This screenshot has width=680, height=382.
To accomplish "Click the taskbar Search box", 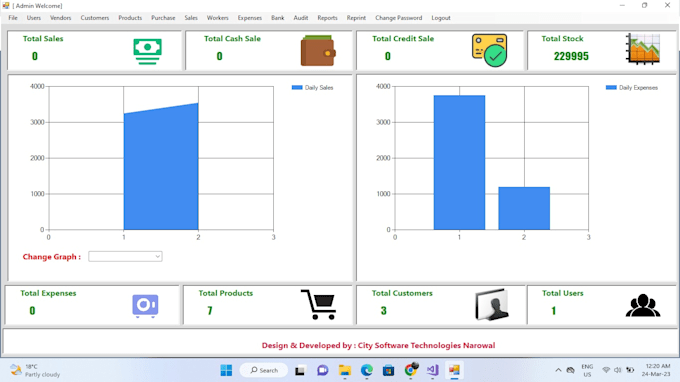I will tap(264, 370).
